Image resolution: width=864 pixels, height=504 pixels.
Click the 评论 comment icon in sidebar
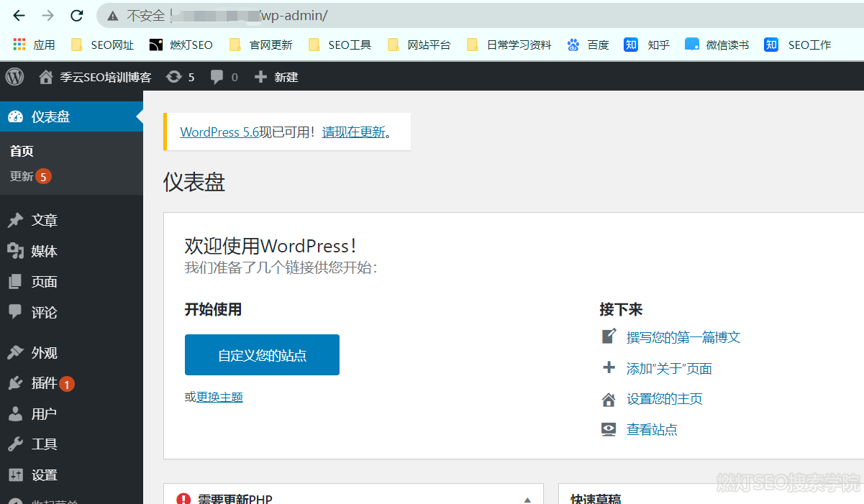click(x=15, y=312)
